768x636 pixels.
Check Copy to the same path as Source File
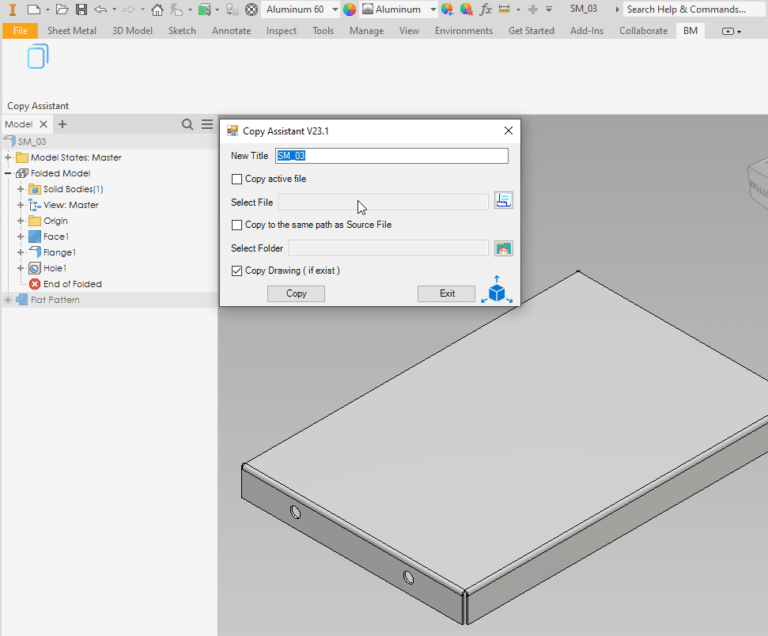tap(237, 225)
